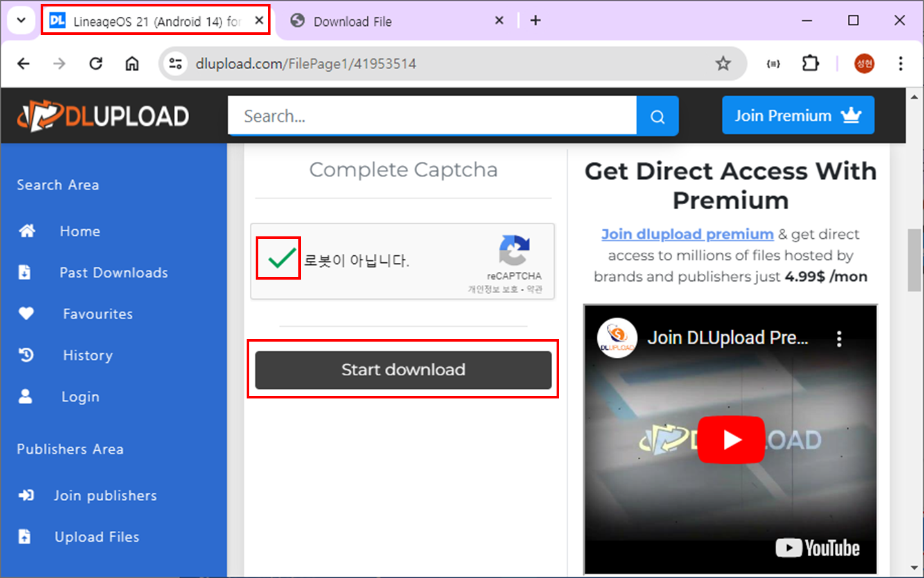Viewport: 924px width, 578px height.
Task: Open Favourites in the sidebar
Action: (98, 314)
